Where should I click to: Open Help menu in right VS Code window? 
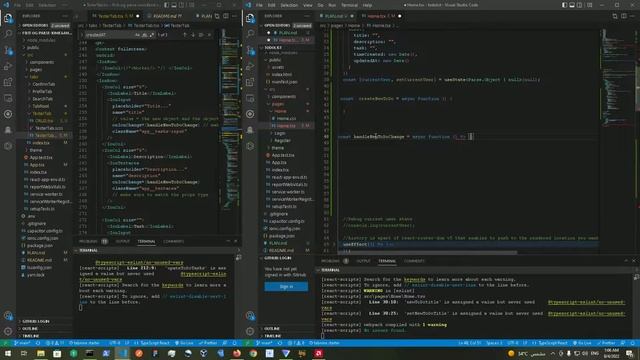367,5
